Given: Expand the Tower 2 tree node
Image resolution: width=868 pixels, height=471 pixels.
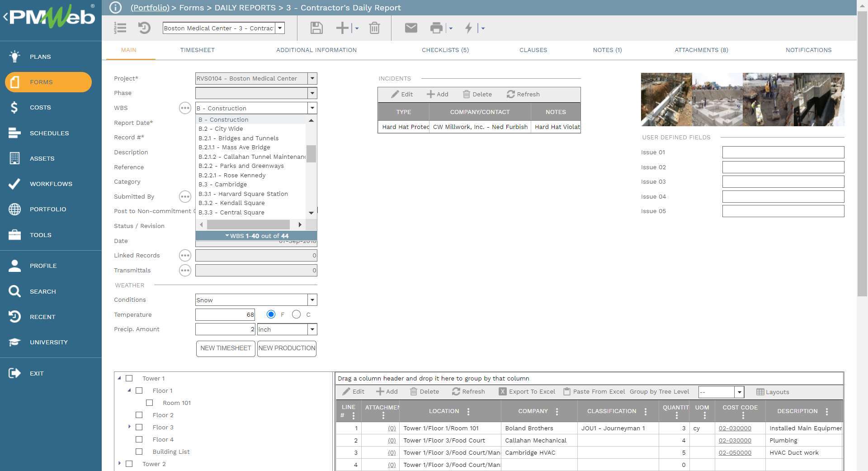Looking at the screenshot, I should [119, 463].
